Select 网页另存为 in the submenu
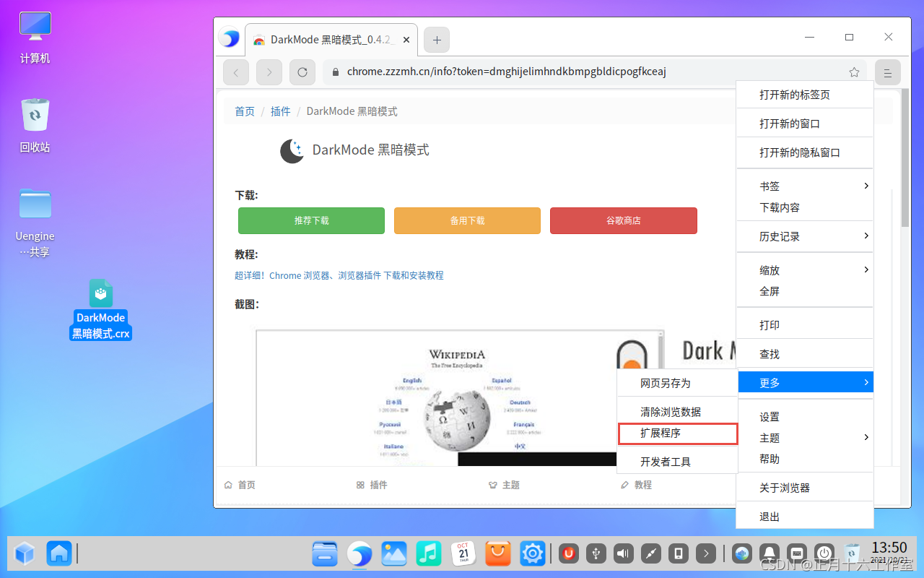Image resolution: width=924 pixels, height=578 pixels. pyautogui.click(x=678, y=383)
